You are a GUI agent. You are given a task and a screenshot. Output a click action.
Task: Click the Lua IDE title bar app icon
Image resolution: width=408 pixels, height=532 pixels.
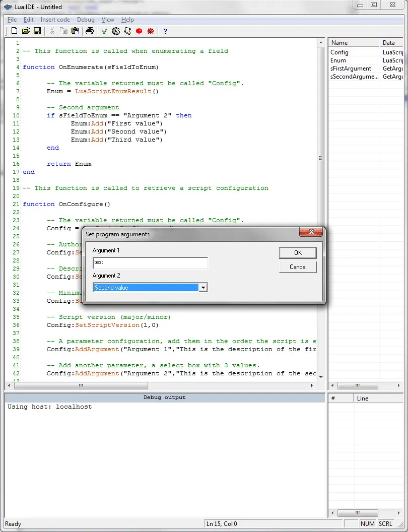click(x=8, y=7)
